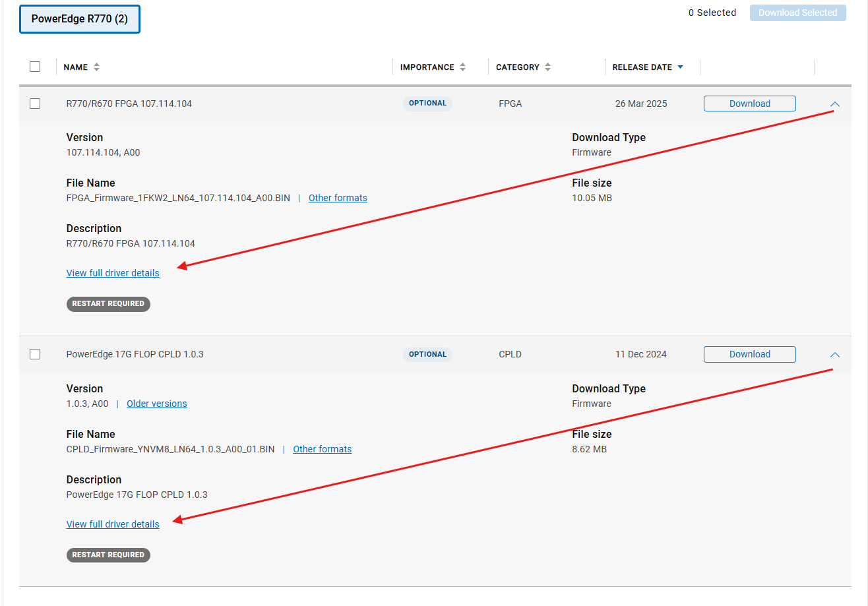Open Older versions for CPLD firmware
This screenshot has height=606, width=868.
pyautogui.click(x=156, y=404)
